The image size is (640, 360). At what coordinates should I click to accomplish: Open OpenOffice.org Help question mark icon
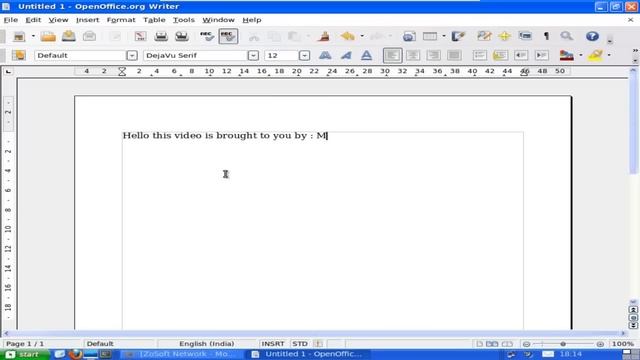point(592,36)
